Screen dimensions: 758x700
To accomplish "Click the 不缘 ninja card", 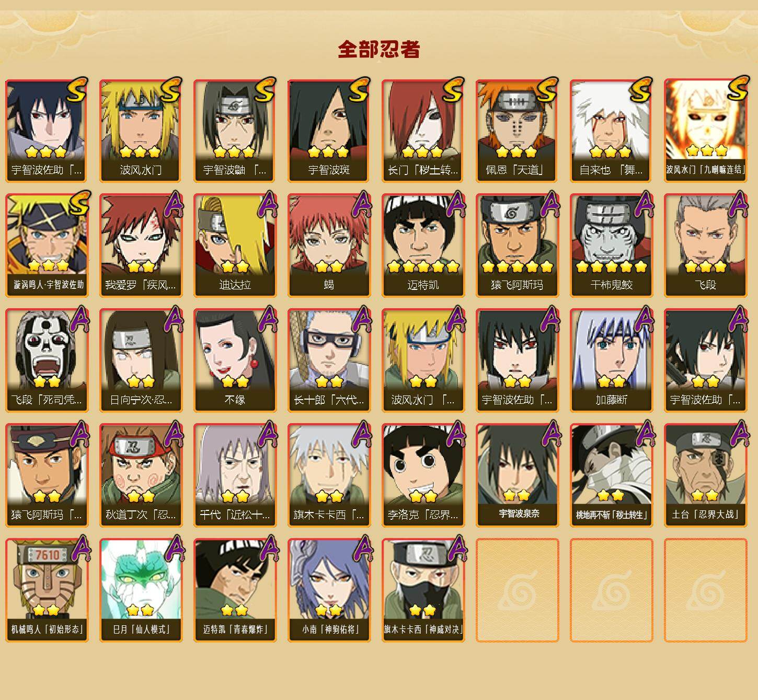I will (235, 360).
